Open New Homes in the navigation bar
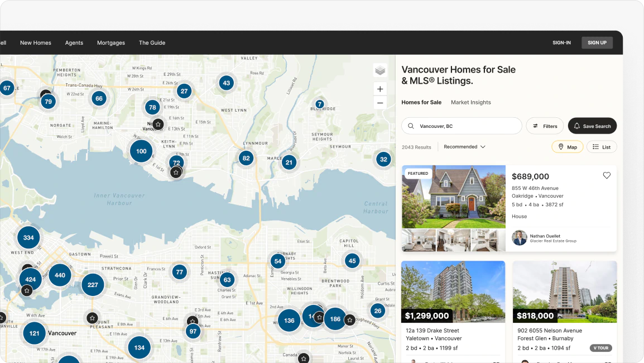This screenshot has width=644, height=363. 36,43
